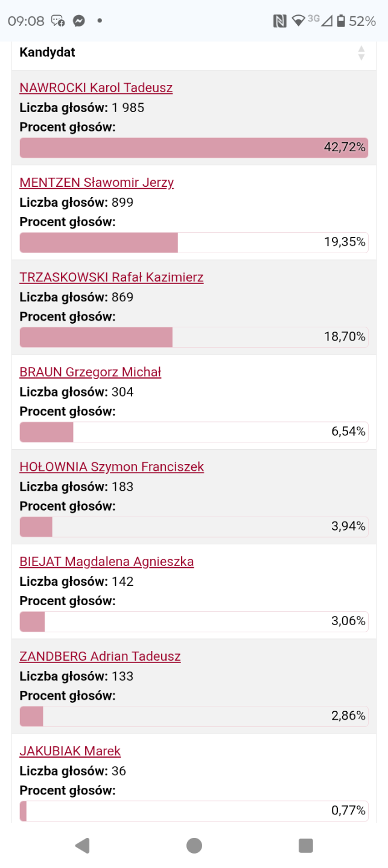Tap the Android back navigation button
The width and height of the screenshot is (388, 868).
[82, 845]
